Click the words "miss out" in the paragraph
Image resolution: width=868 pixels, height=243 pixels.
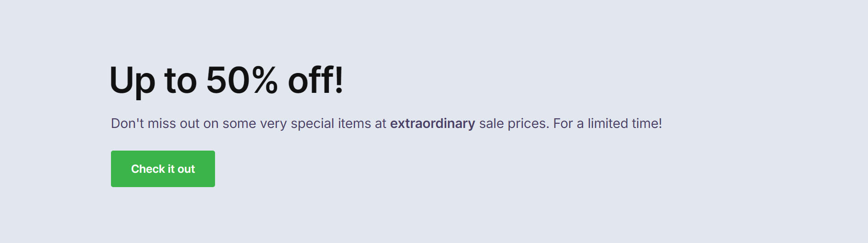tap(173, 123)
